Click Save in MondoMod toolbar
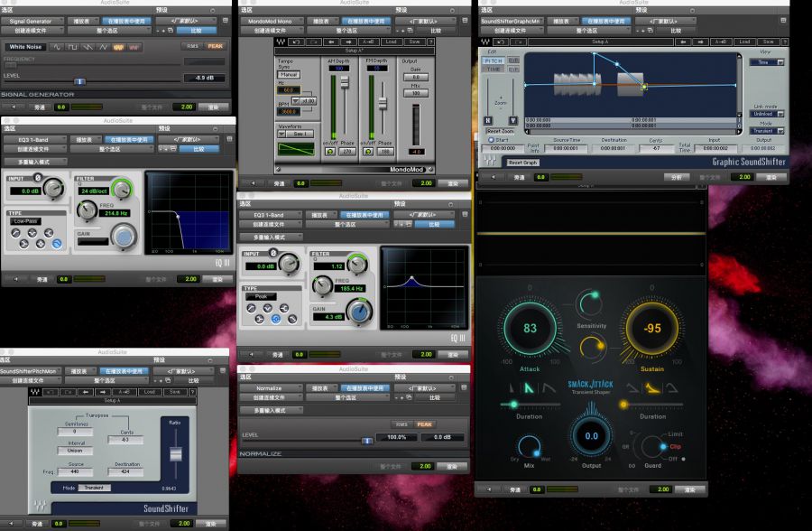812x531 pixels. (414, 42)
